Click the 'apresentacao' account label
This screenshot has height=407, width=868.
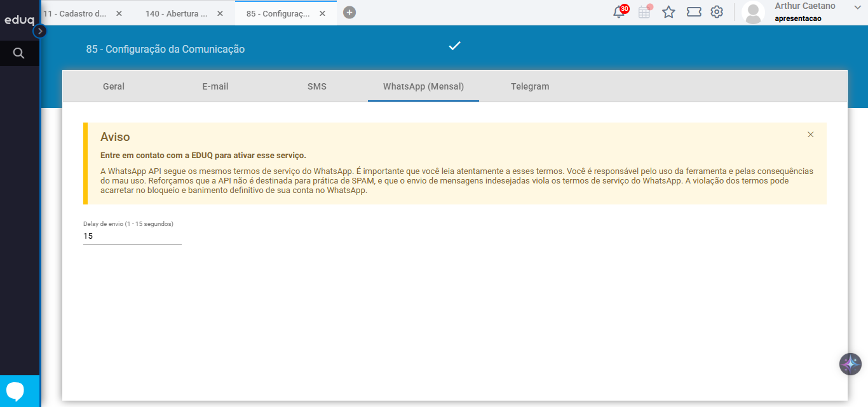tap(798, 19)
